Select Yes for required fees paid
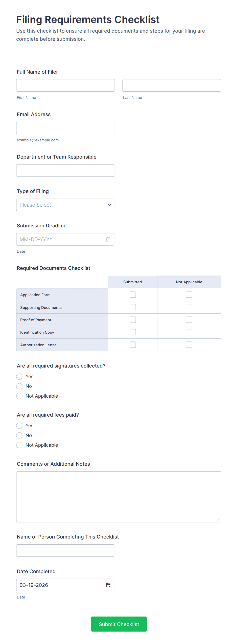Viewport: 235px width, 644px height. click(x=19, y=426)
